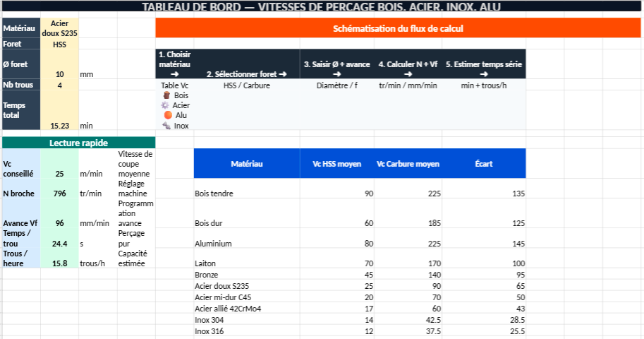Click the blue 'Matériau' table header
The image size is (644, 339).
point(246,163)
